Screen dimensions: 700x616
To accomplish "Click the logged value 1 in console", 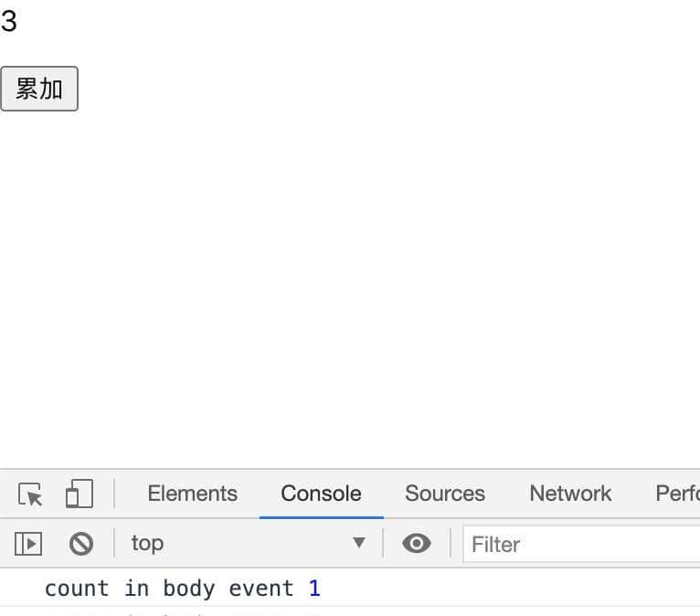I will [314, 589].
